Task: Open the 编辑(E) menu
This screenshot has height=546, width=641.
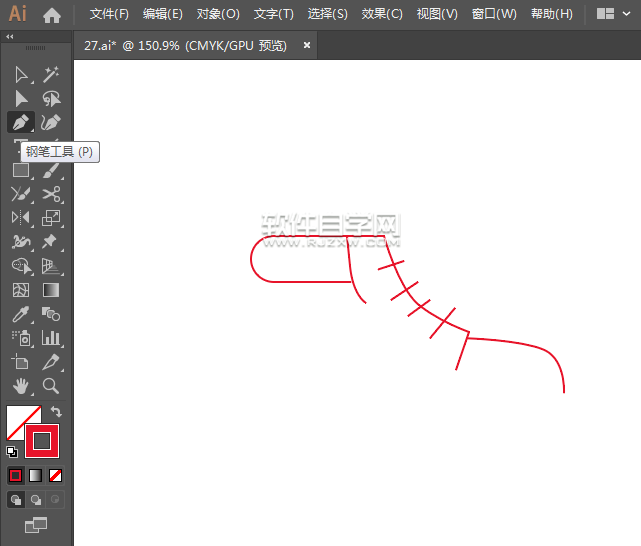Action: [163, 14]
